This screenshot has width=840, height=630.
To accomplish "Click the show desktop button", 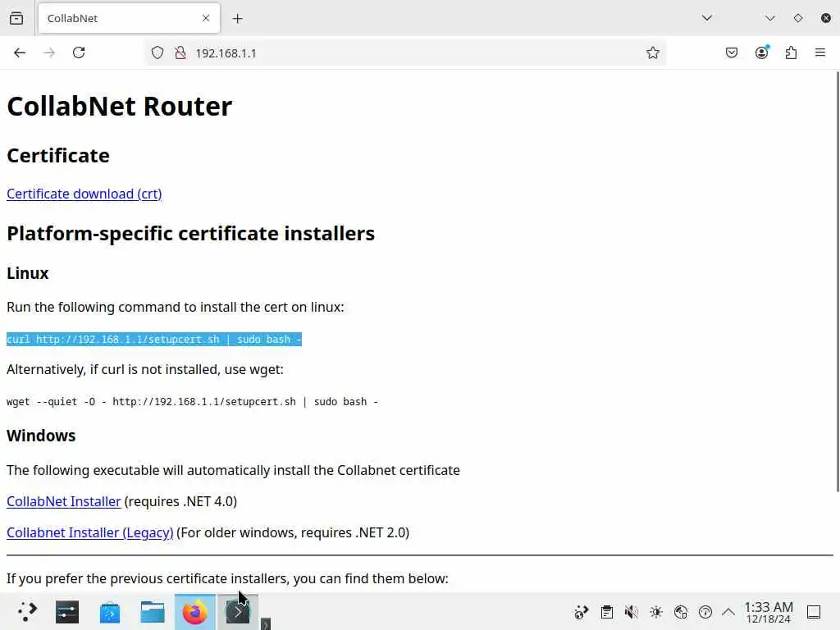I will coord(814,612).
